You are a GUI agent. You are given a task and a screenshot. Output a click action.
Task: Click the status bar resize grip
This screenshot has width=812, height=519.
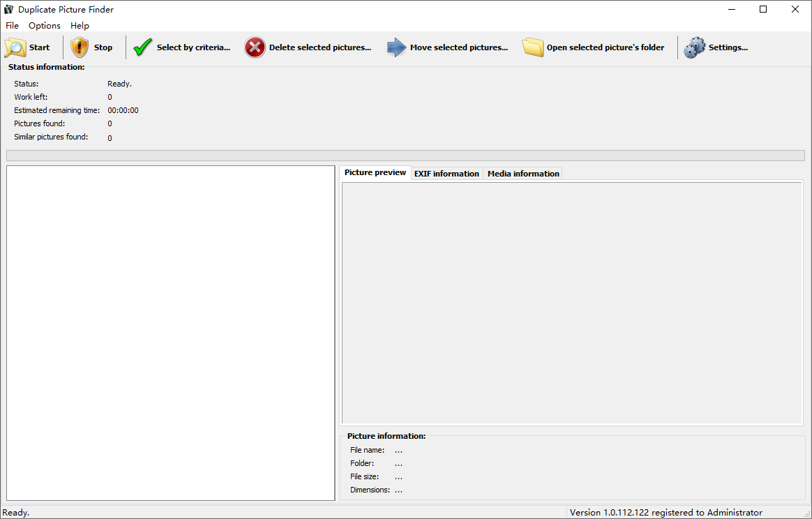coord(807,514)
